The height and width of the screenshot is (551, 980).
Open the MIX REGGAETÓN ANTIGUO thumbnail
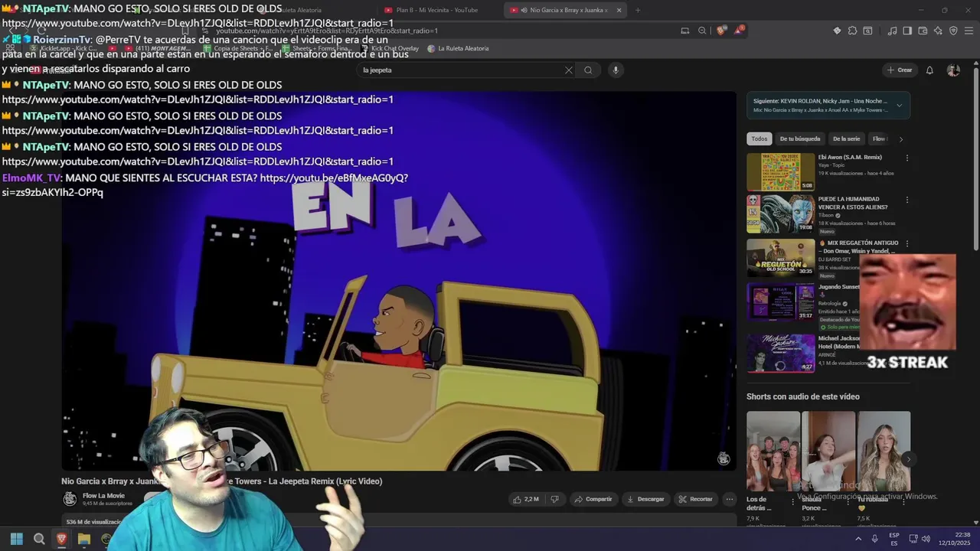click(x=781, y=257)
